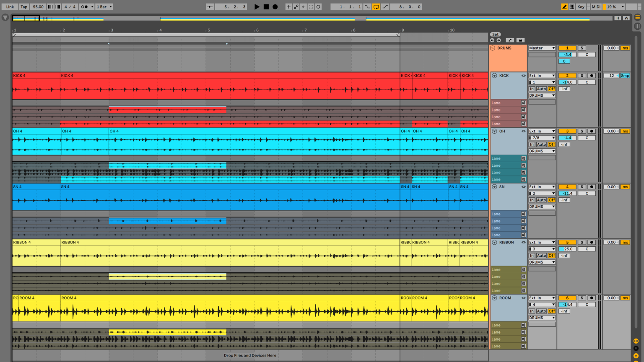644x362 pixels.
Task: Click the Lock Envelopes padlock icon
Action: pyautogui.click(x=520, y=40)
